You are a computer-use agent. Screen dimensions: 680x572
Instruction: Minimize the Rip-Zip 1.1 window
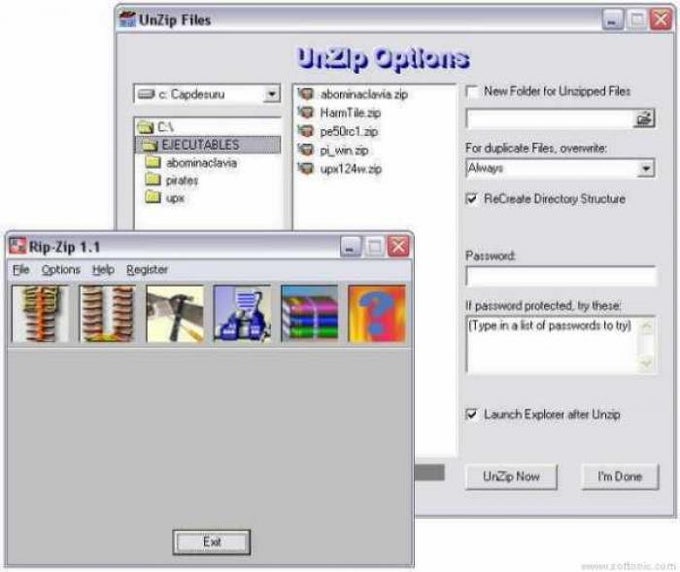coord(350,247)
